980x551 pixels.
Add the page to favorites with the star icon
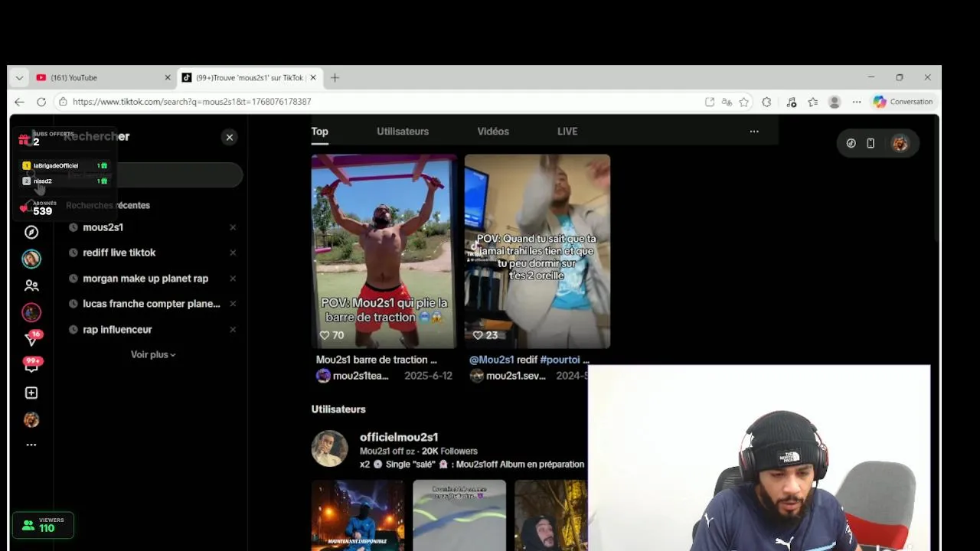click(743, 102)
